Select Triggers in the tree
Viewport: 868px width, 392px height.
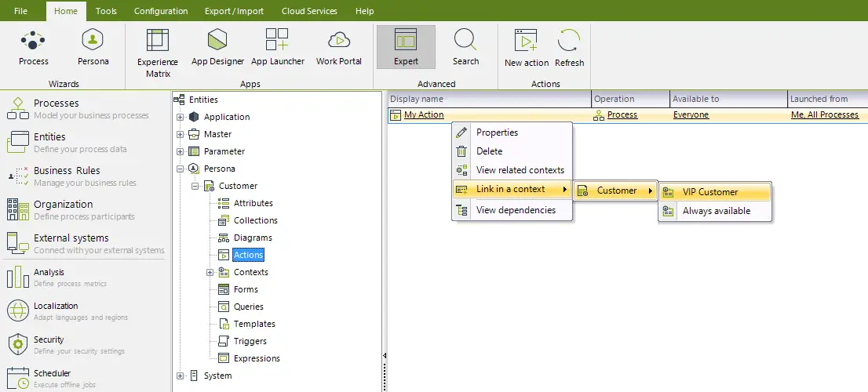[x=250, y=341]
